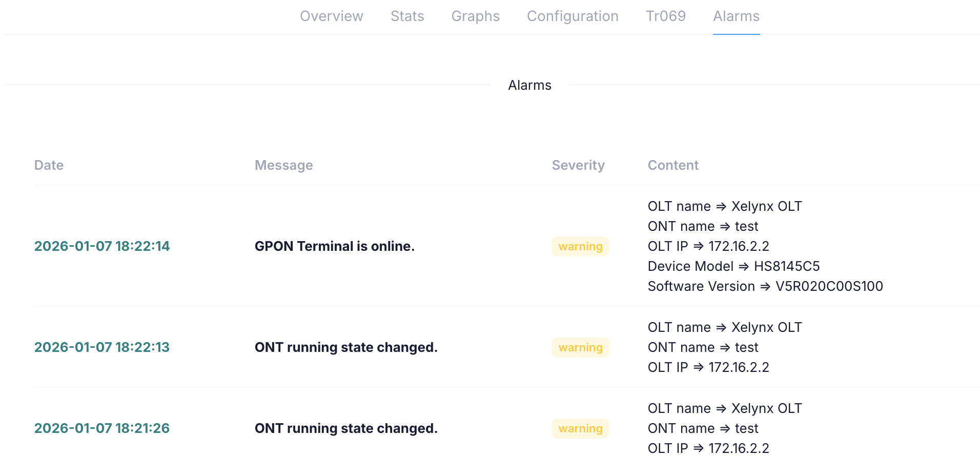Click the Content column header
Viewport: 980px width, 476px height.
672,165
